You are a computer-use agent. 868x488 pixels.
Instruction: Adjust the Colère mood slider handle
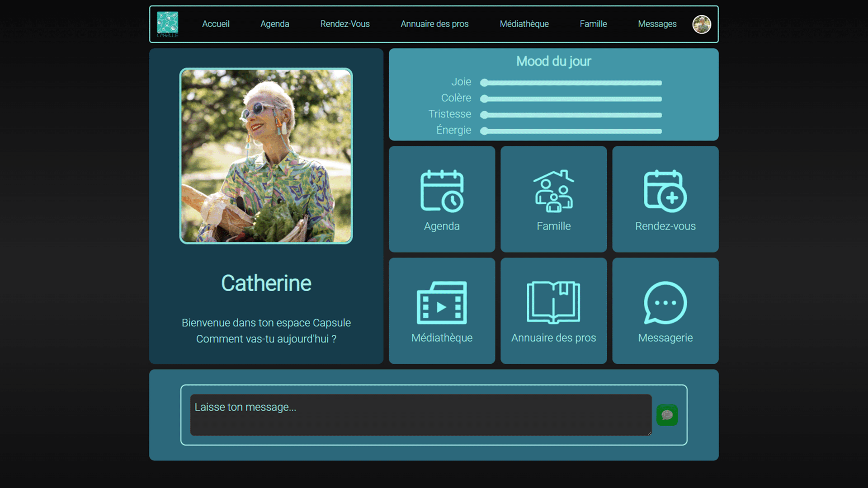[x=484, y=99]
